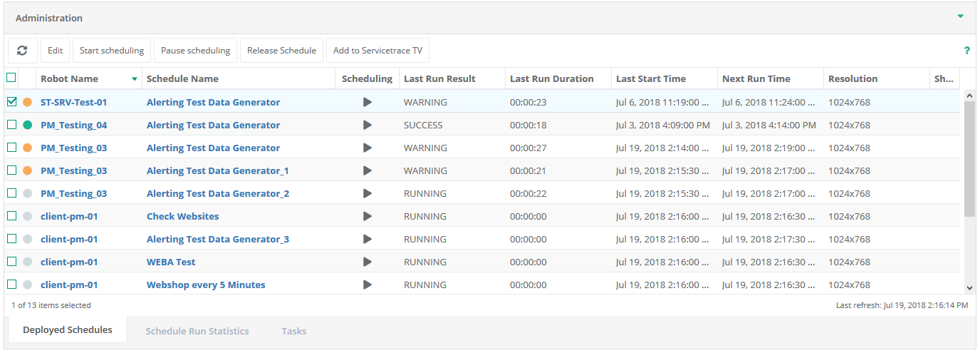
Task: Click play icon for Check Websites schedule
Action: click(x=367, y=216)
